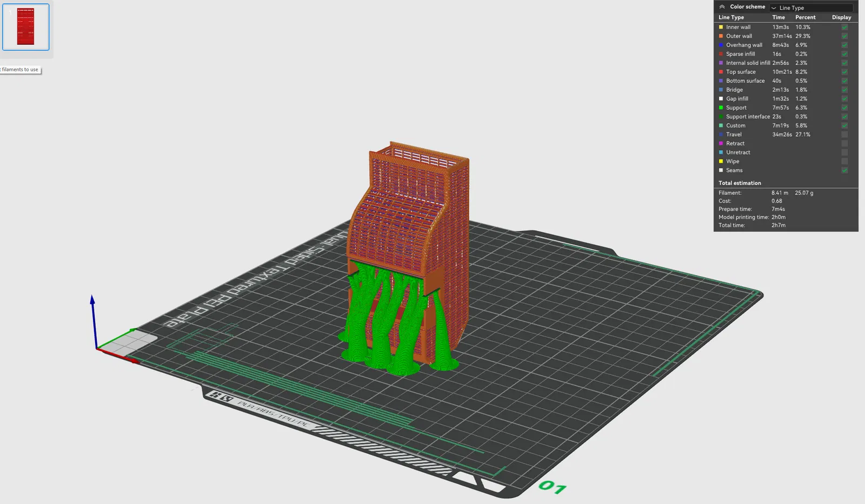Click the orange Outer wall color swatch
The height and width of the screenshot is (504, 865).
tap(721, 36)
